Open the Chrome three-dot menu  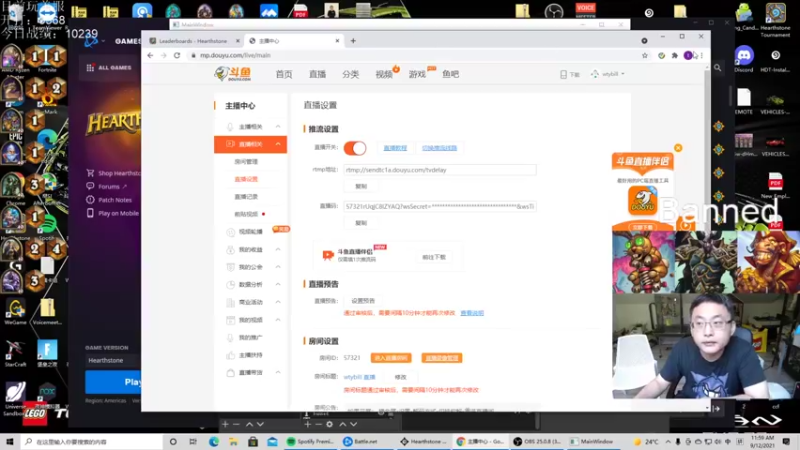click(x=702, y=55)
